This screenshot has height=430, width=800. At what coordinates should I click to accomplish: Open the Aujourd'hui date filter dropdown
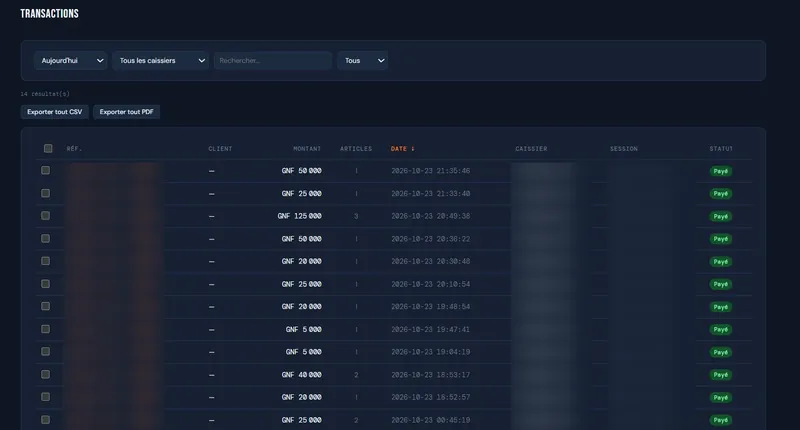coord(70,61)
